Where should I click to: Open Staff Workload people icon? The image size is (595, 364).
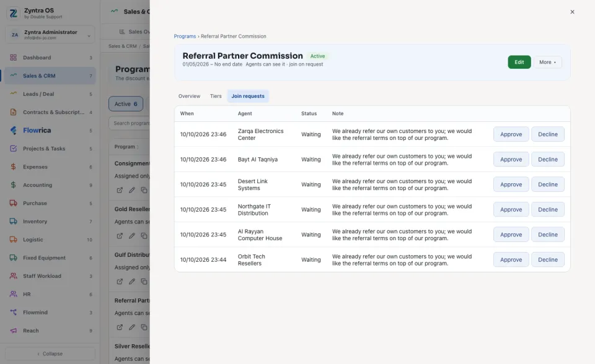(13, 275)
